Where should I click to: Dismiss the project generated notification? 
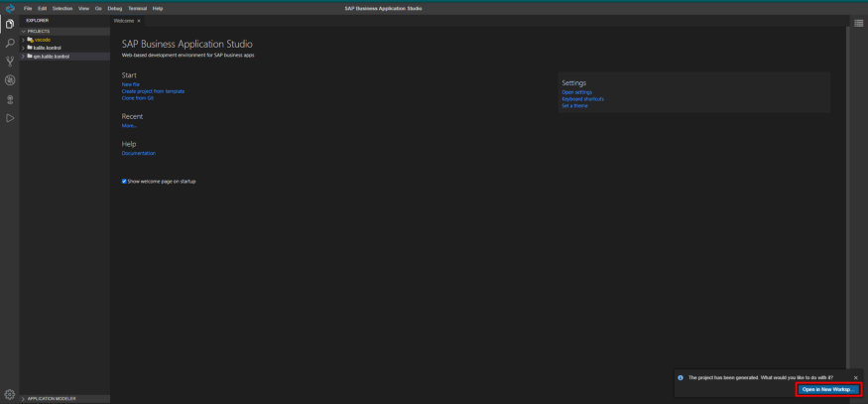tap(855, 377)
